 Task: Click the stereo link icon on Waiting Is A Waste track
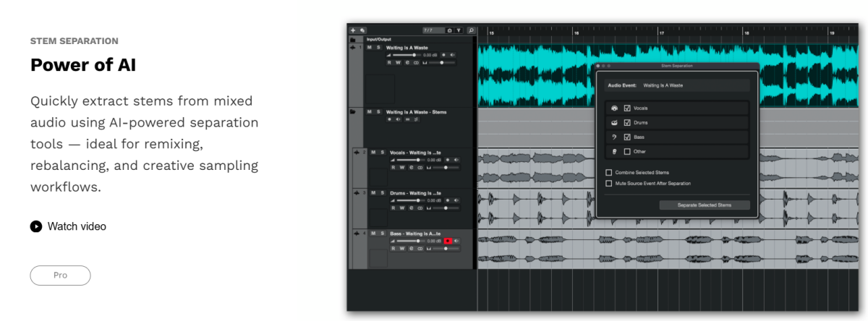pos(416,63)
